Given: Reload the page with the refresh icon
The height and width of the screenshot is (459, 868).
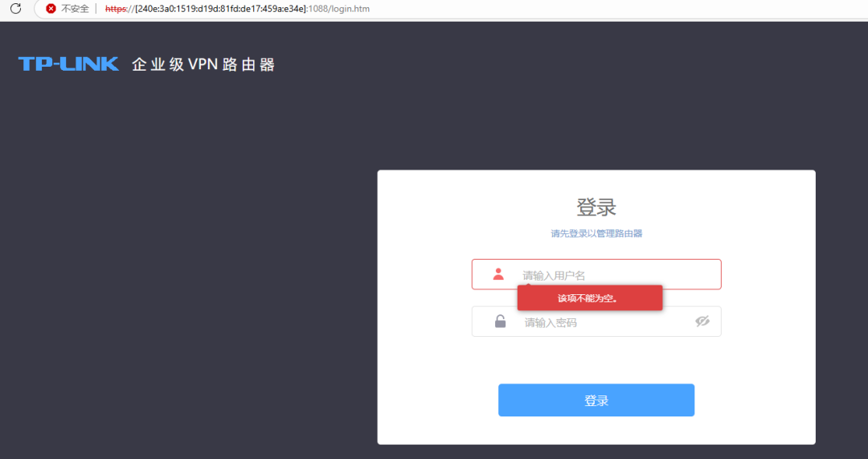Looking at the screenshot, I should (15, 8).
